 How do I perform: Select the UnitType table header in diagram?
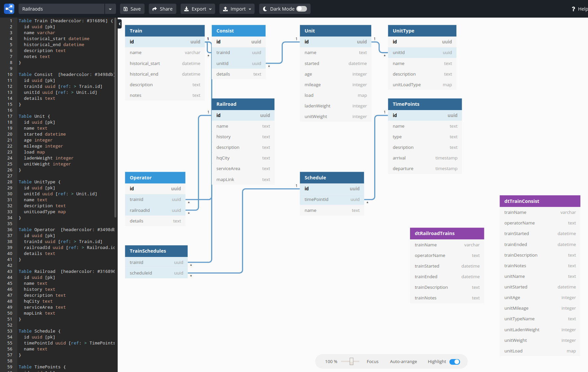coord(422,31)
